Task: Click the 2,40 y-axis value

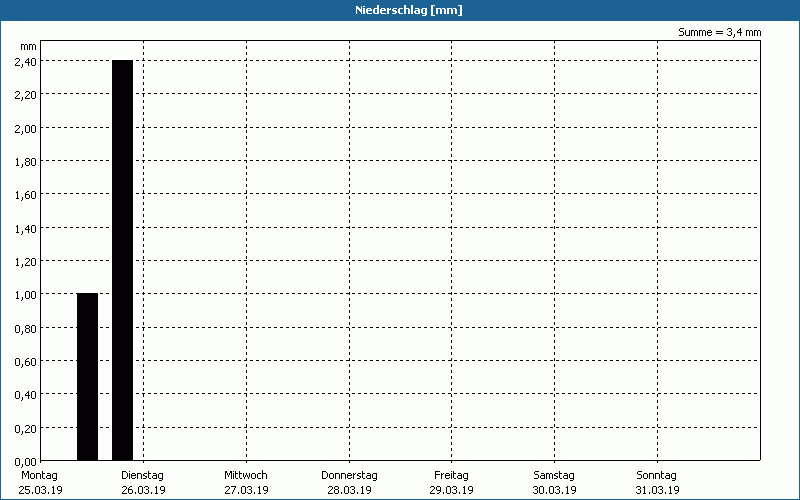Action: click(26, 61)
